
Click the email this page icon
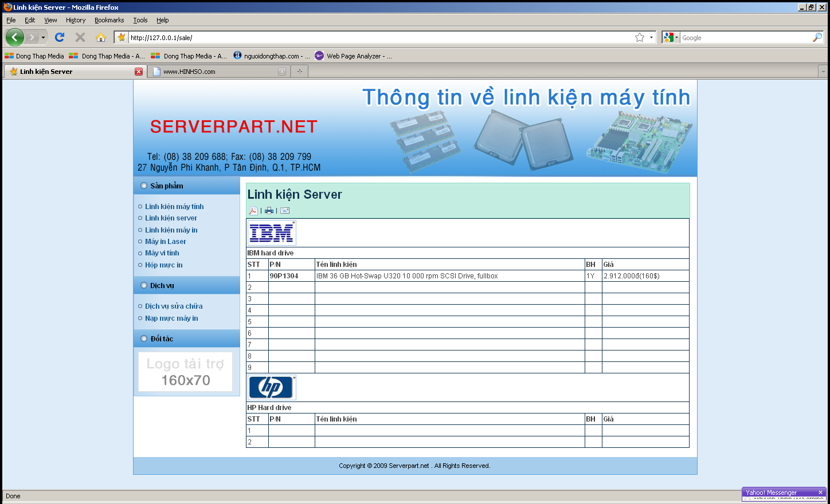tap(285, 211)
